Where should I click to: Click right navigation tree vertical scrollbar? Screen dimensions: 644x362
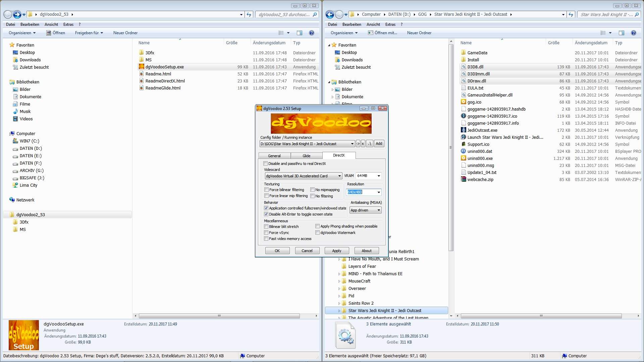click(x=451, y=147)
